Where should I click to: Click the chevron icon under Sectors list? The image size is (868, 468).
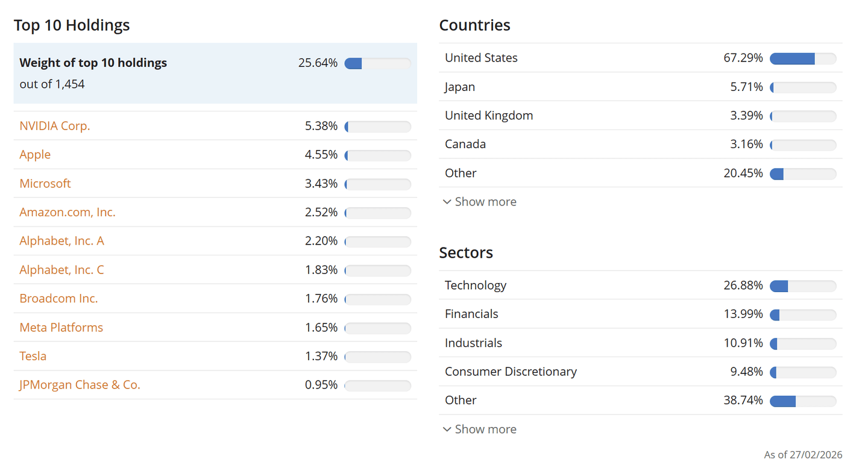coord(447,429)
